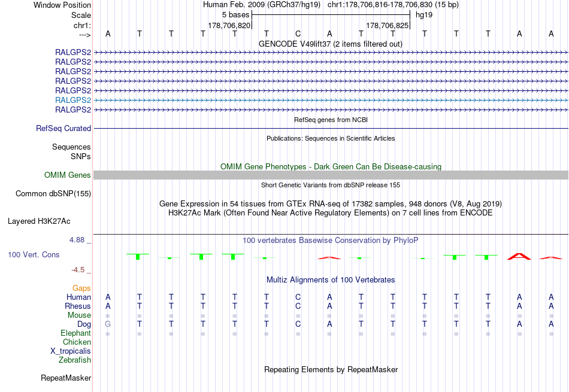Click the 178,706,820 position marker
This screenshot has width=569, height=392.
click(229, 25)
